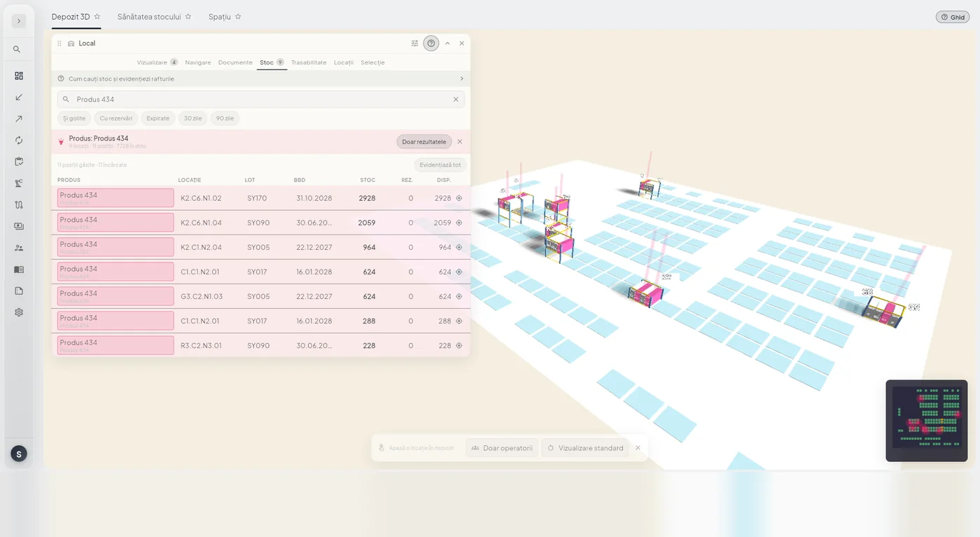980x537 pixels.
Task: Locate row G3.C2.N1.03 with its target icon
Action: click(x=459, y=296)
